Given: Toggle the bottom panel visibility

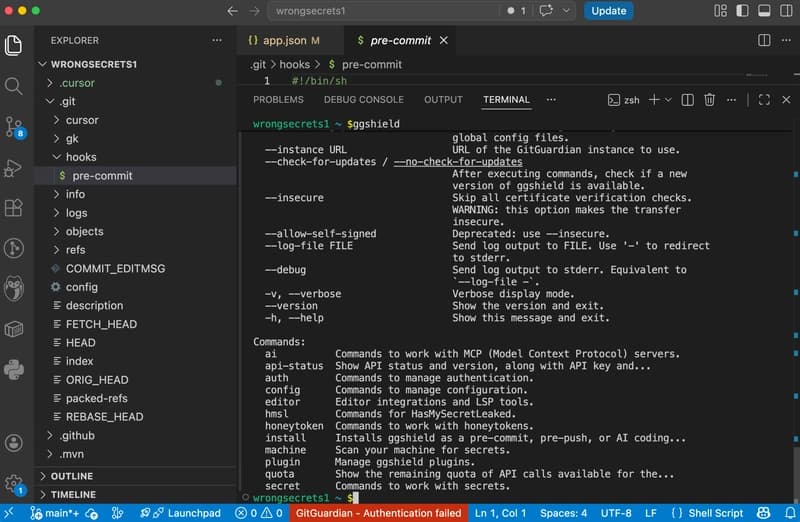Looking at the screenshot, I should click(764, 11).
